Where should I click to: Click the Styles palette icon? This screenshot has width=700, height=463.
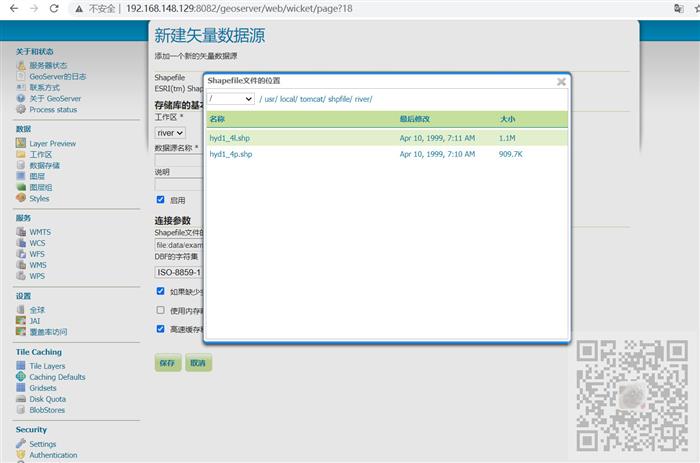pyautogui.click(x=21, y=198)
